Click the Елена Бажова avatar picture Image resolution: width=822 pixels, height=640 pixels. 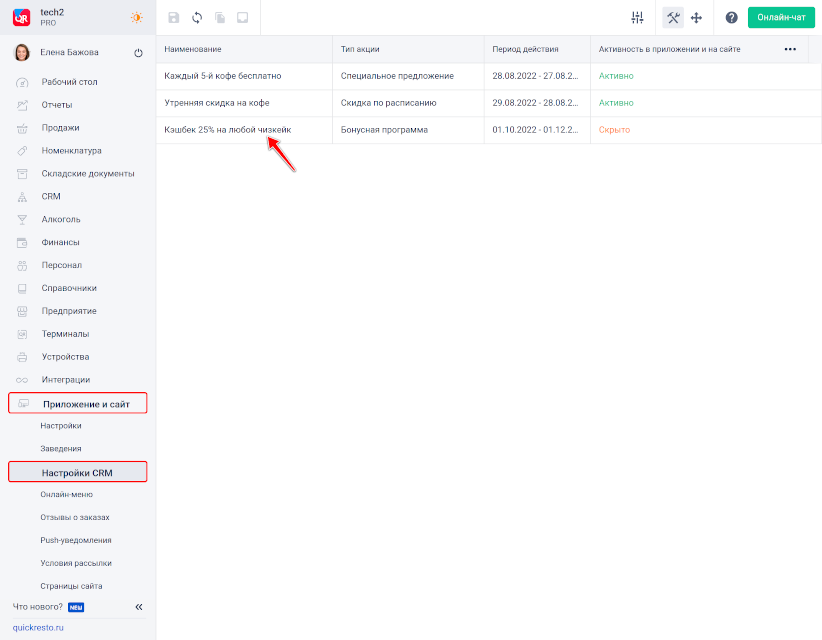[22, 52]
